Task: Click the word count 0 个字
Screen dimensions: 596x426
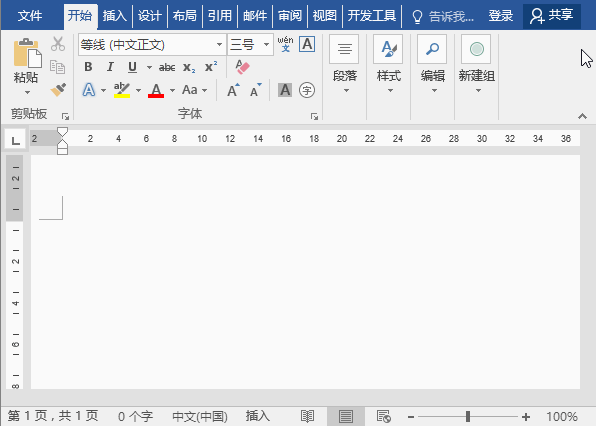Action: click(135, 416)
